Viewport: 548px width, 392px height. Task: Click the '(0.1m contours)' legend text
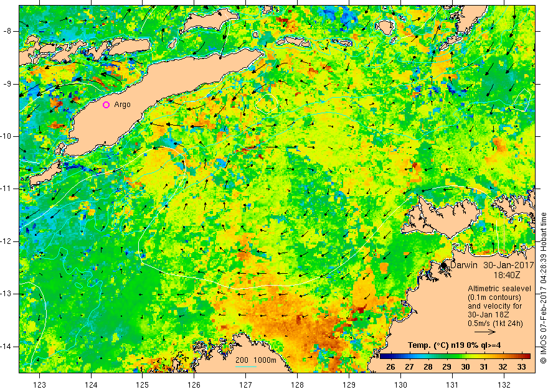coord(494,297)
